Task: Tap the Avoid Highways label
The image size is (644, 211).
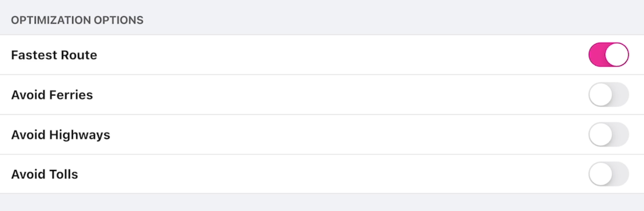Action: [x=61, y=135]
